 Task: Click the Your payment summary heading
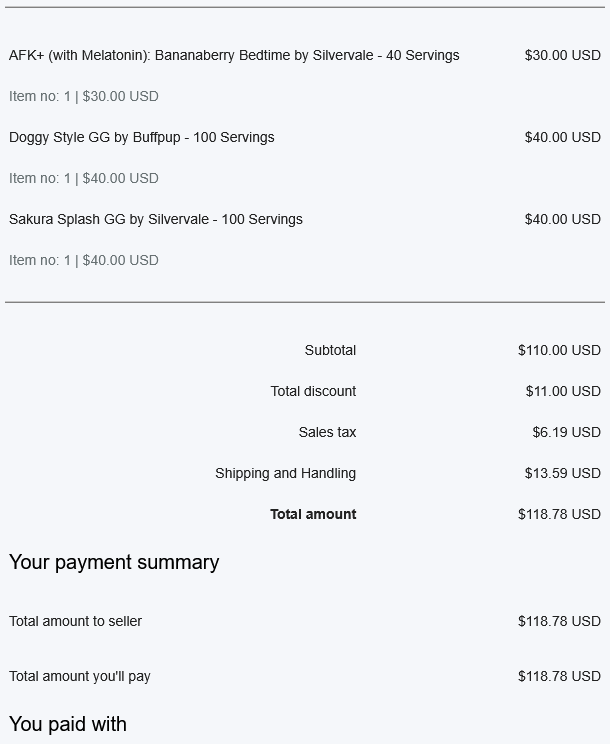click(114, 562)
